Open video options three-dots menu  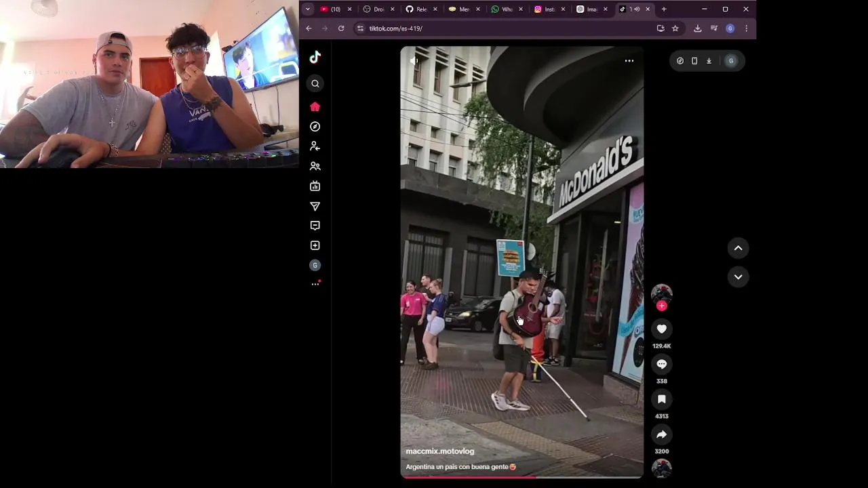(629, 61)
